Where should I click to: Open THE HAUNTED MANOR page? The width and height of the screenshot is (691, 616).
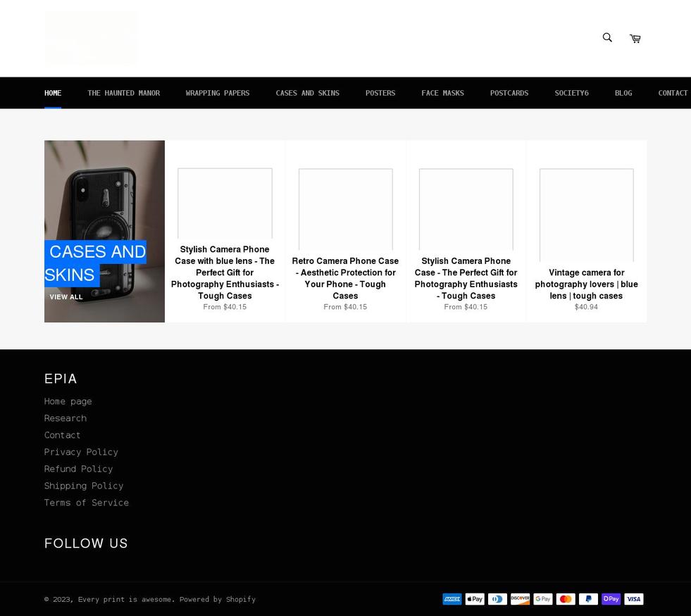(123, 93)
